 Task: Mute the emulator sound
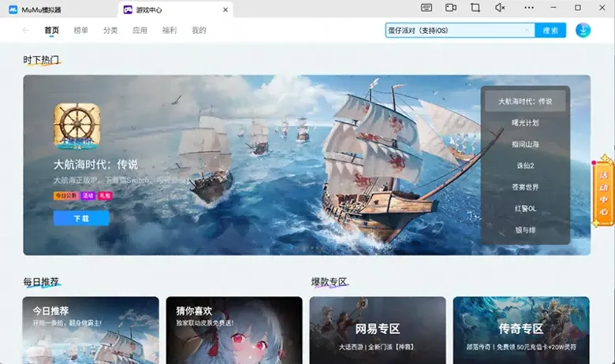coord(500,8)
